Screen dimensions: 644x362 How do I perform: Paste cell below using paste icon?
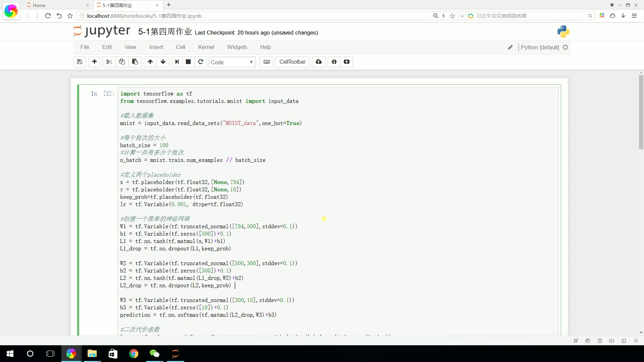pos(135,62)
